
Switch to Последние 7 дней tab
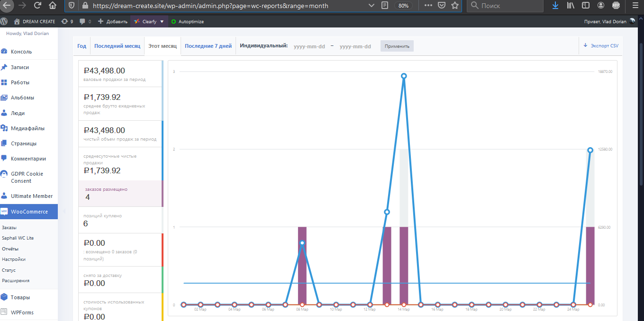(x=208, y=46)
